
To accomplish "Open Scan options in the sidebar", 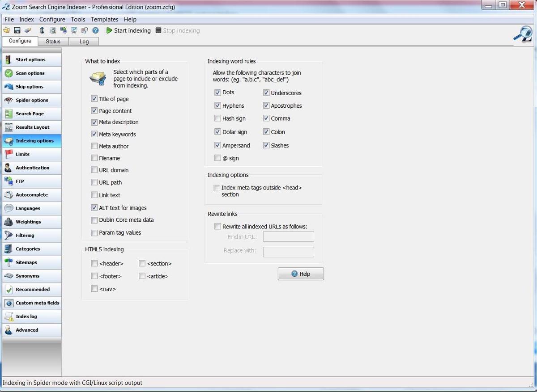I will click(32, 73).
